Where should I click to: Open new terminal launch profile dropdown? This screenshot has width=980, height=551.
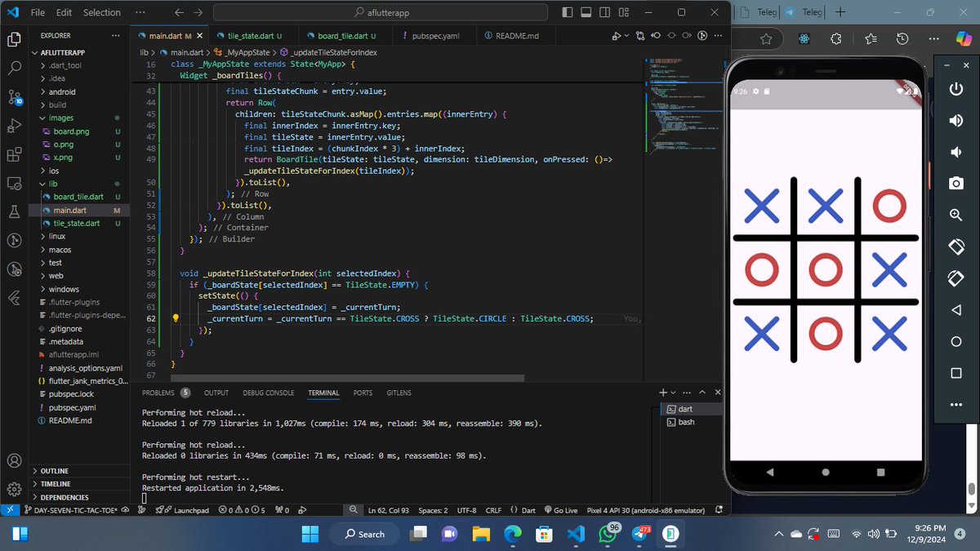[x=673, y=393]
